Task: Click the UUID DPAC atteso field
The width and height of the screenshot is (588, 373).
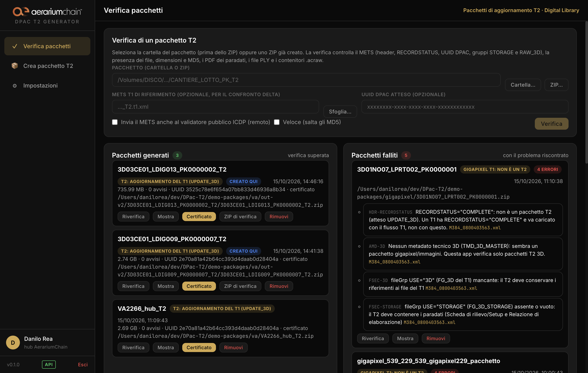Action: pyautogui.click(x=465, y=107)
